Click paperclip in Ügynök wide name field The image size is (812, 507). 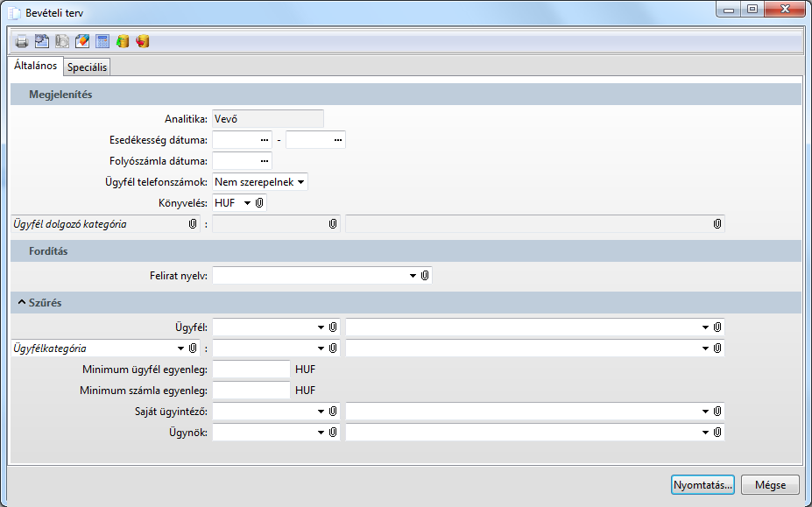pos(717,432)
